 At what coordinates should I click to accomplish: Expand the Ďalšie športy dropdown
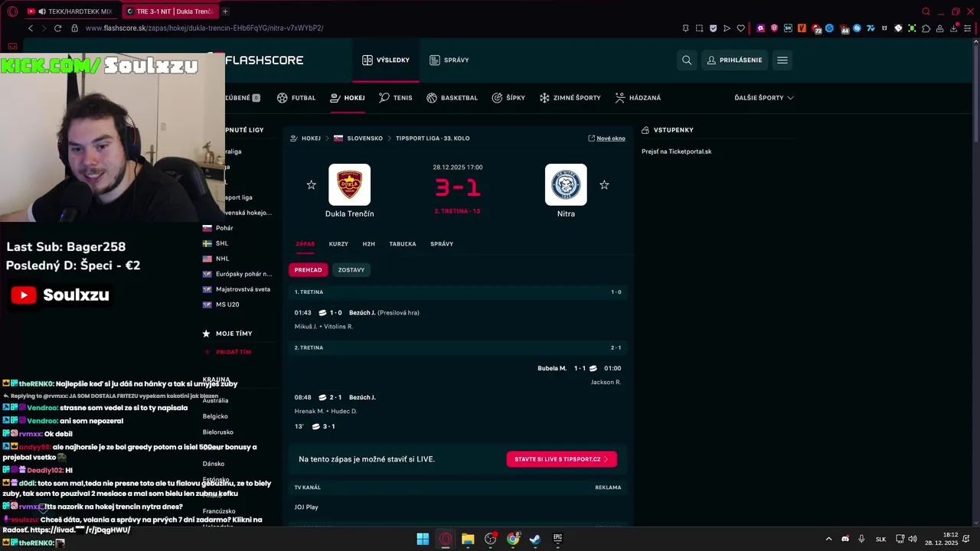(x=763, y=98)
